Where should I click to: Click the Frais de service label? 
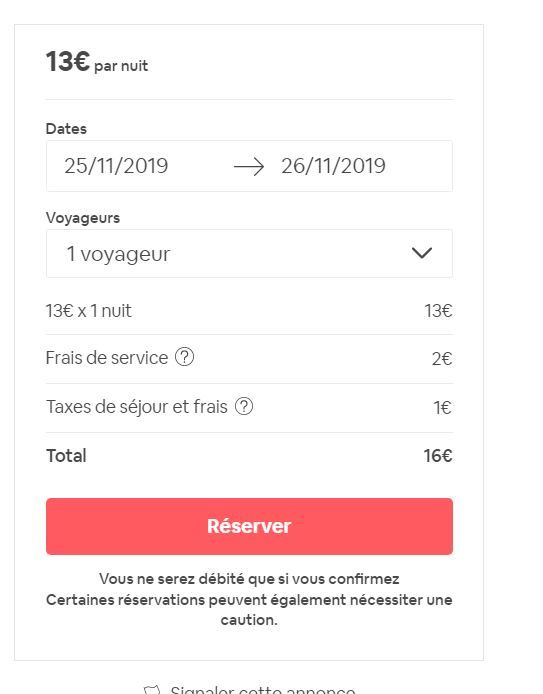click(x=107, y=358)
